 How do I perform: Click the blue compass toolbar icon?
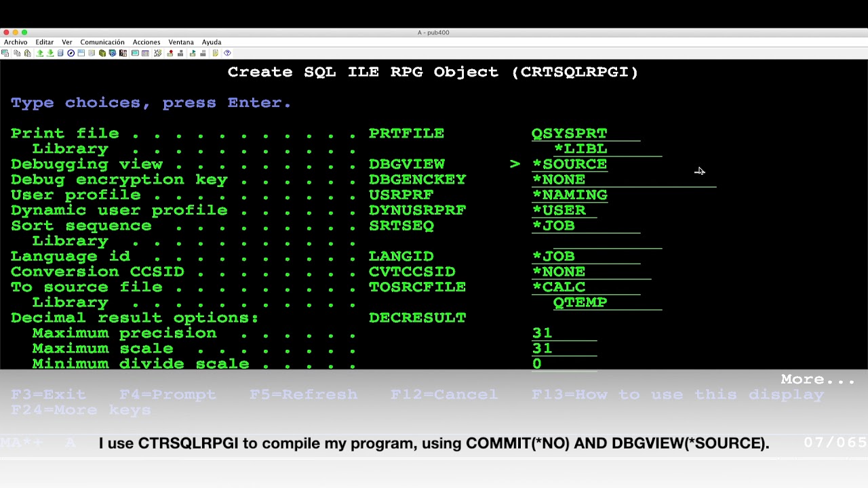point(71,53)
